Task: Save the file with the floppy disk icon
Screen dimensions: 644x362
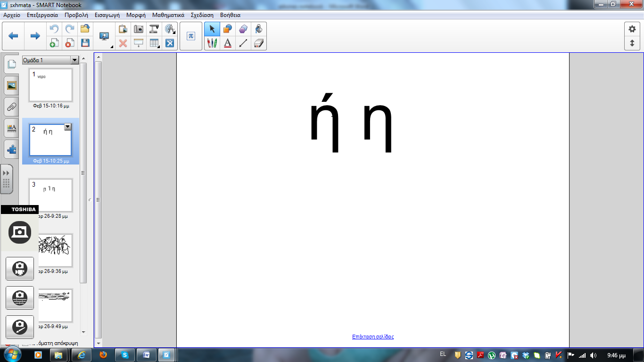Action: click(x=85, y=43)
